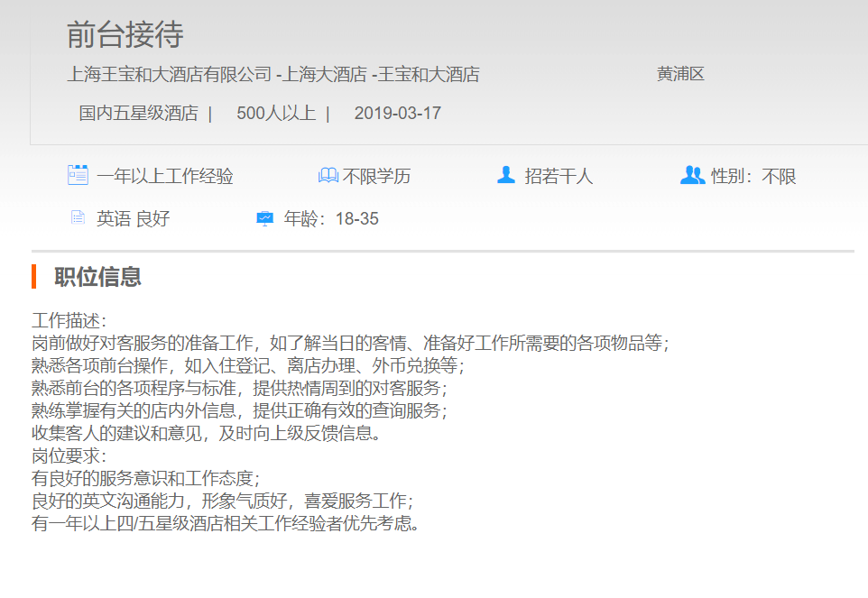Click the two-person icon beside 性别
The height and width of the screenshot is (598, 868).
coord(692,175)
